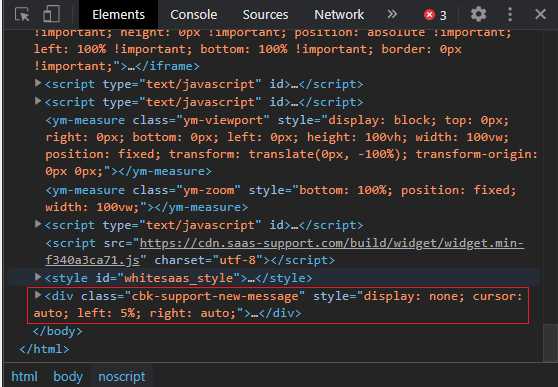Screen dimensions: 558x387
Task: Open DevTools settings gear
Action: (478, 14)
